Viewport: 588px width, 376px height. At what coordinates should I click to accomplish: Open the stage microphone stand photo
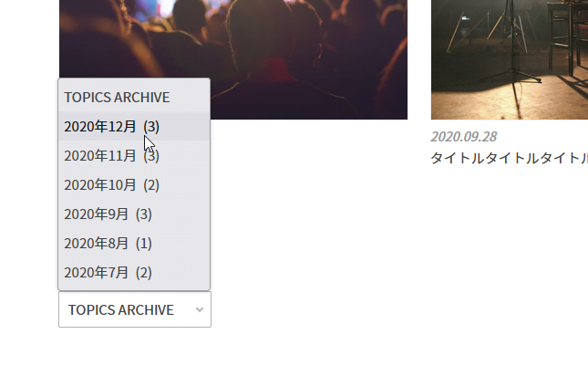click(x=510, y=59)
